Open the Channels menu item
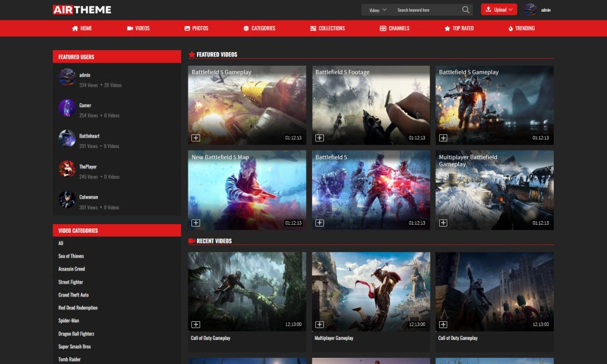This screenshot has height=364, width=607. [x=395, y=28]
